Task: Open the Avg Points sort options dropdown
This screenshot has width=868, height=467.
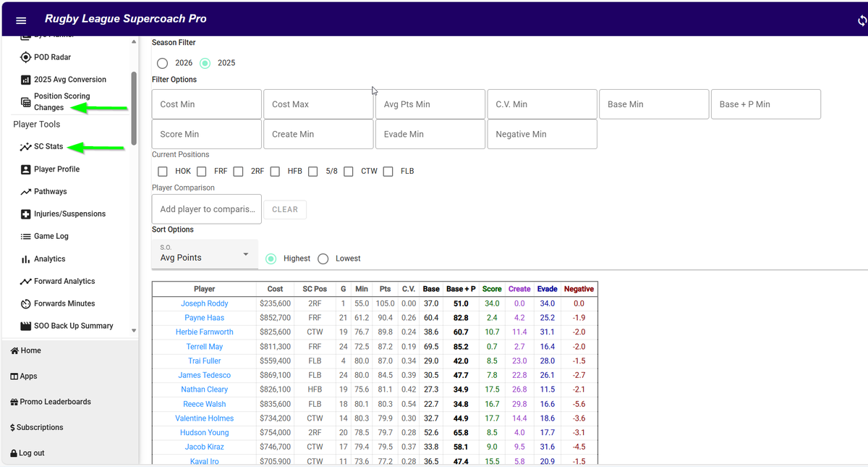Action: coord(205,254)
